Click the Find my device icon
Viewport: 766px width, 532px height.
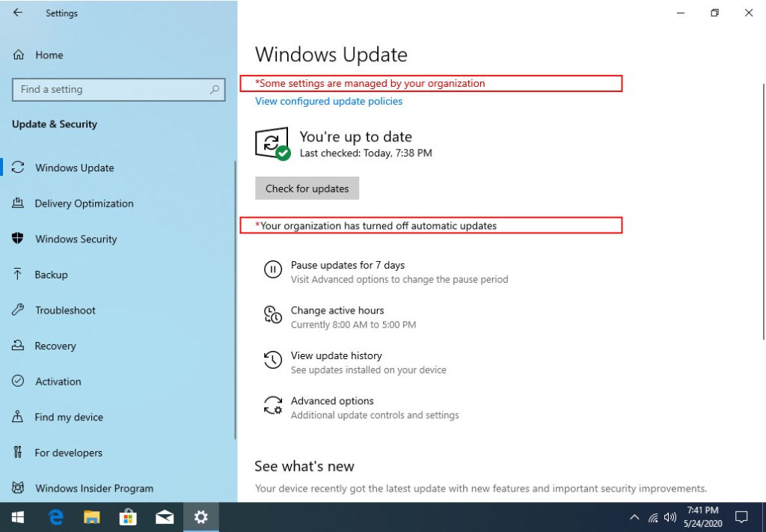[18, 417]
